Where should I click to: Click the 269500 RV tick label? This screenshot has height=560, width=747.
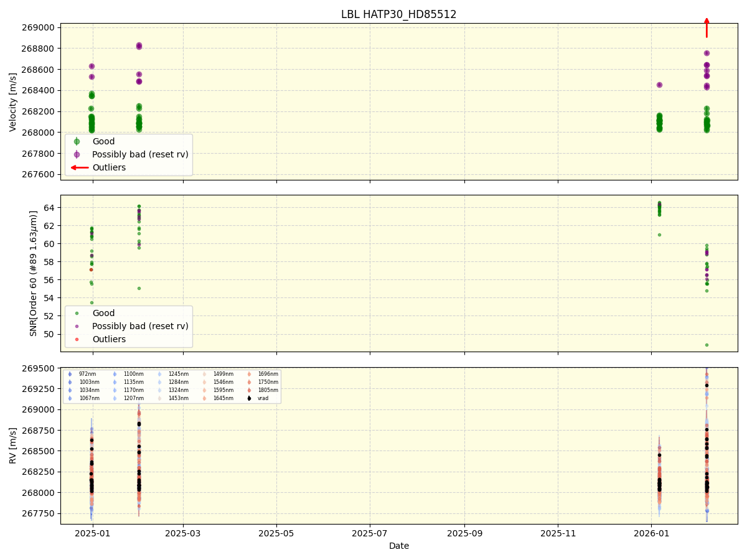38,368
